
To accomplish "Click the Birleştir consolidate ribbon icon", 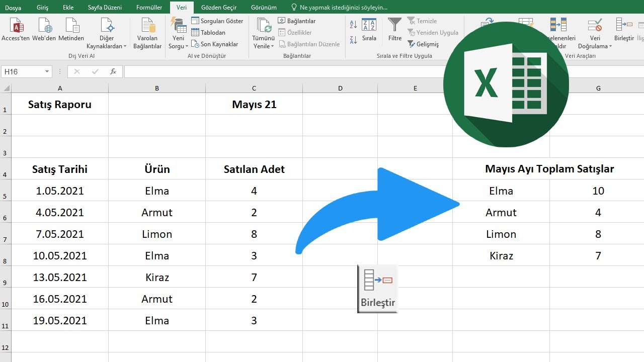I will pyautogui.click(x=624, y=30).
